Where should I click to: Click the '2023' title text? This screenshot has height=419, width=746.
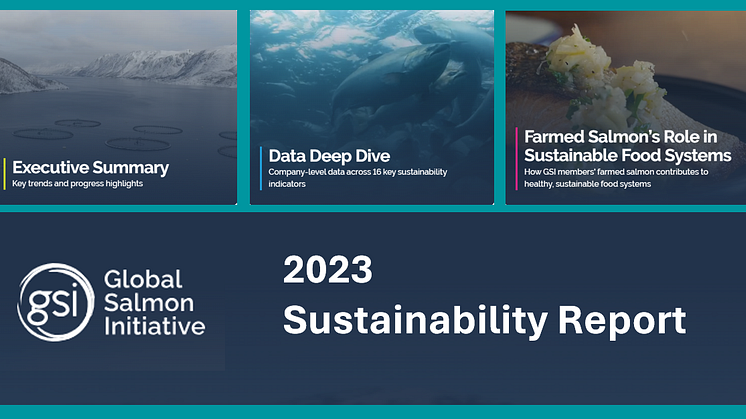click(327, 270)
